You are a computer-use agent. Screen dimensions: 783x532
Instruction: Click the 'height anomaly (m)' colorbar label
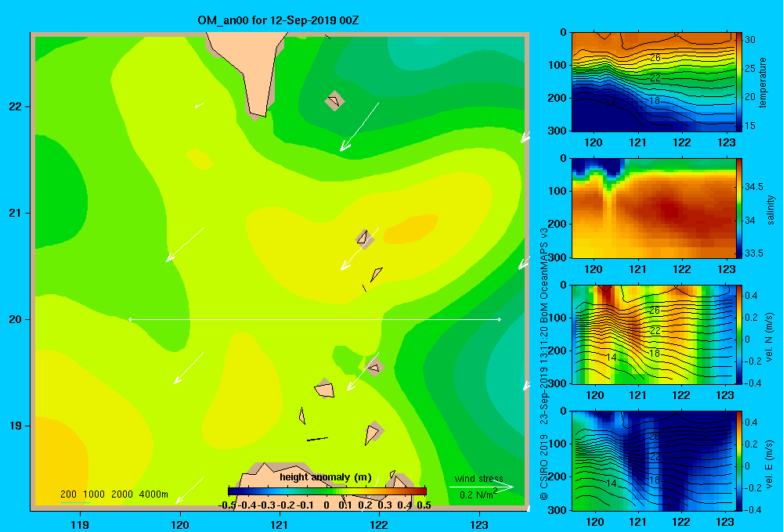pyautogui.click(x=326, y=477)
